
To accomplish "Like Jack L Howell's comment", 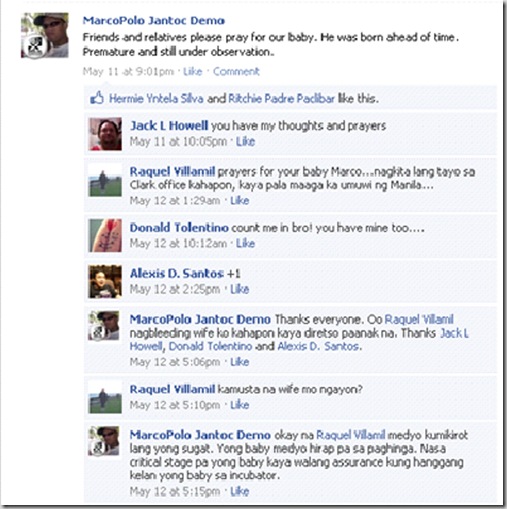I will pyautogui.click(x=245, y=142).
